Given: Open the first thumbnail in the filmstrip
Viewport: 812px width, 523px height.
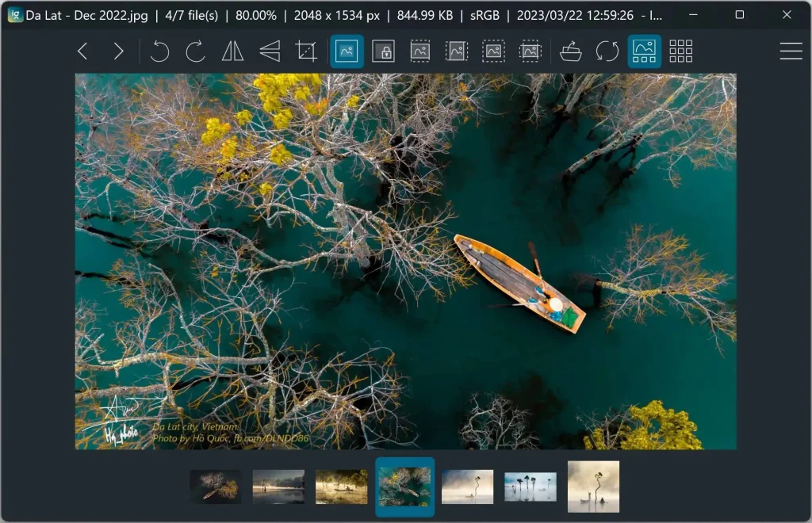Looking at the screenshot, I should click(x=216, y=487).
